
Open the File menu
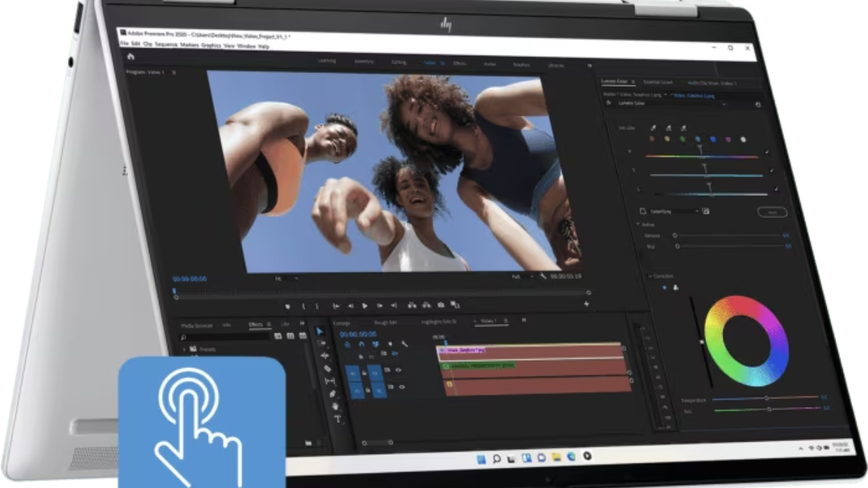[x=124, y=45]
